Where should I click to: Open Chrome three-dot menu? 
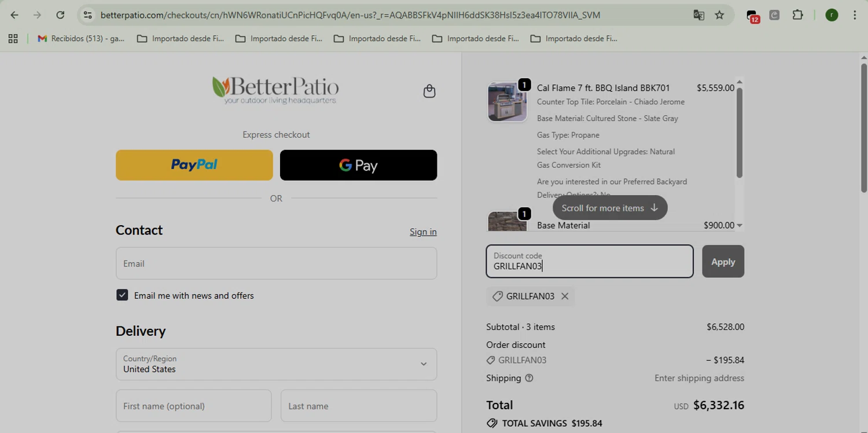point(855,15)
